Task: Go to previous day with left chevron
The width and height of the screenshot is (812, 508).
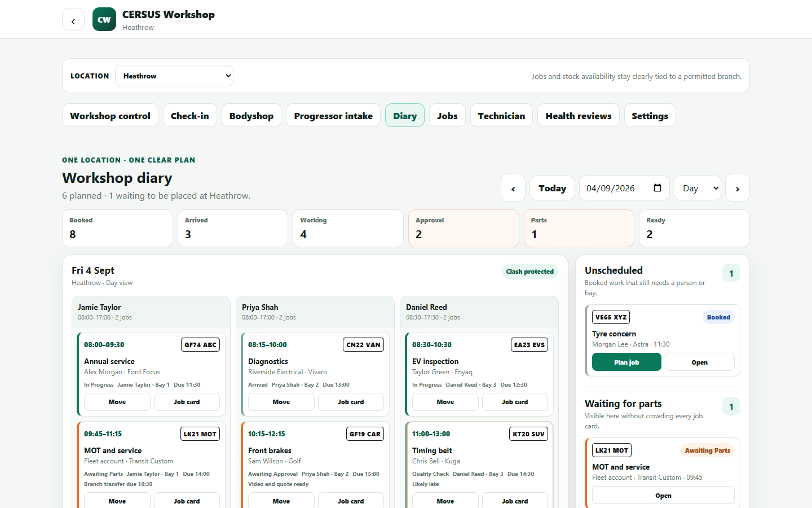Action: [513, 188]
